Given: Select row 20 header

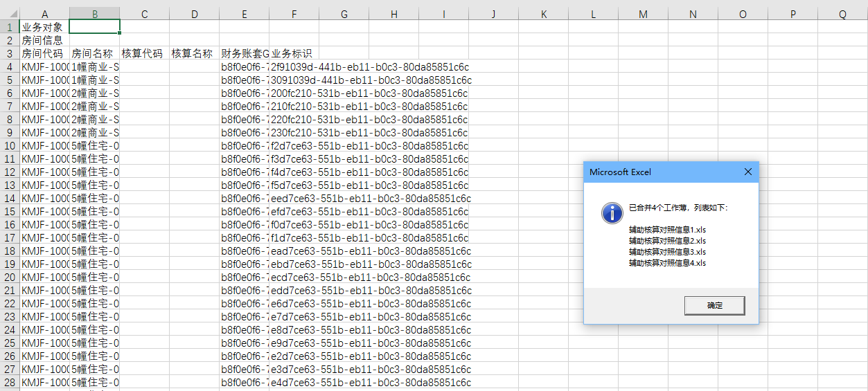Looking at the screenshot, I should pyautogui.click(x=10, y=277).
